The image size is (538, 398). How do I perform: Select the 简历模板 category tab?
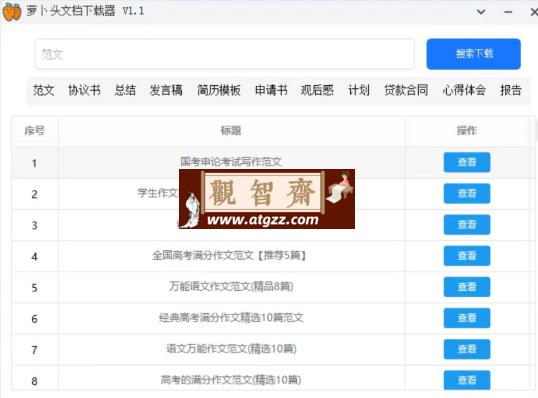pyautogui.click(x=219, y=90)
